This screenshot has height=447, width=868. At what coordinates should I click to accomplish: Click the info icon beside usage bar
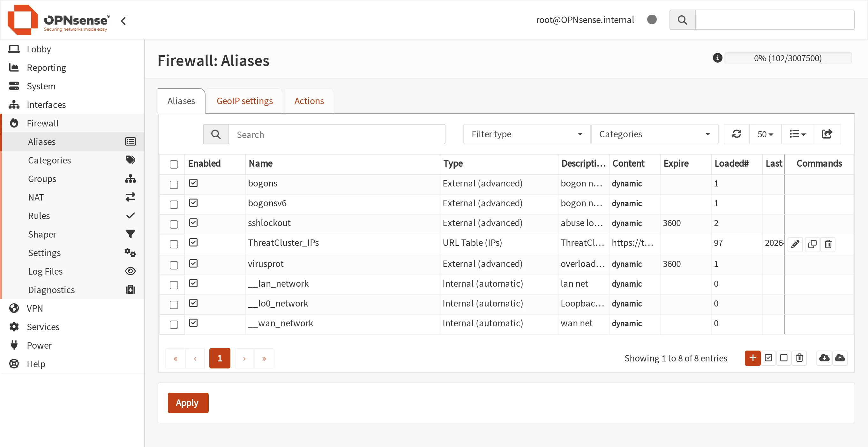point(717,58)
